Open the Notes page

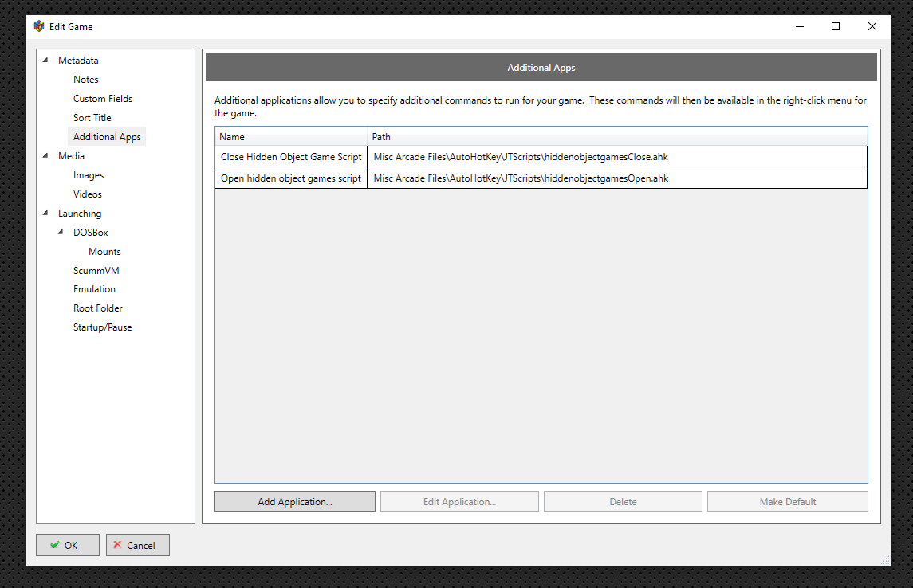86,80
